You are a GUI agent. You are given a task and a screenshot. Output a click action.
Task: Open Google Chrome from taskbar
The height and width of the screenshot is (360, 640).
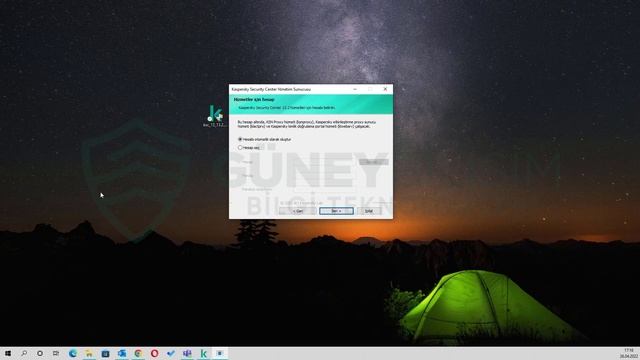[138, 353]
